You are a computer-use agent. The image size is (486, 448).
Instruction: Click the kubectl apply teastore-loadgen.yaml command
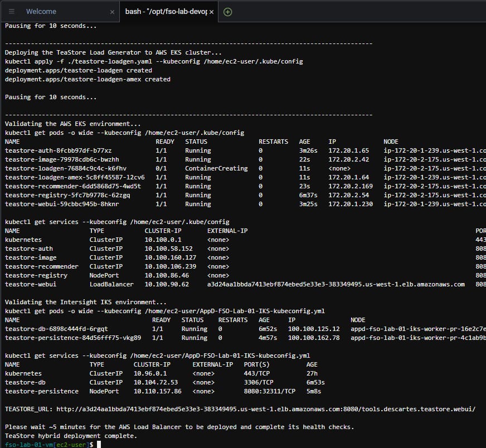[154, 61]
